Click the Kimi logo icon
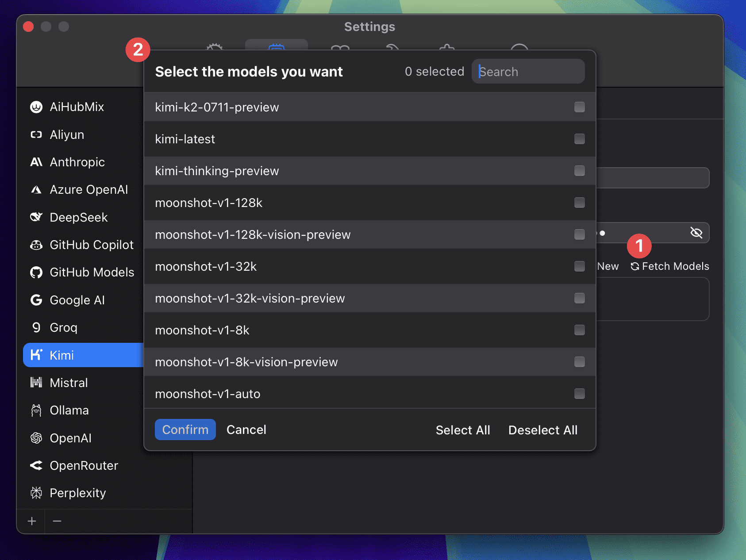This screenshot has height=560, width=746. (36, 355)
